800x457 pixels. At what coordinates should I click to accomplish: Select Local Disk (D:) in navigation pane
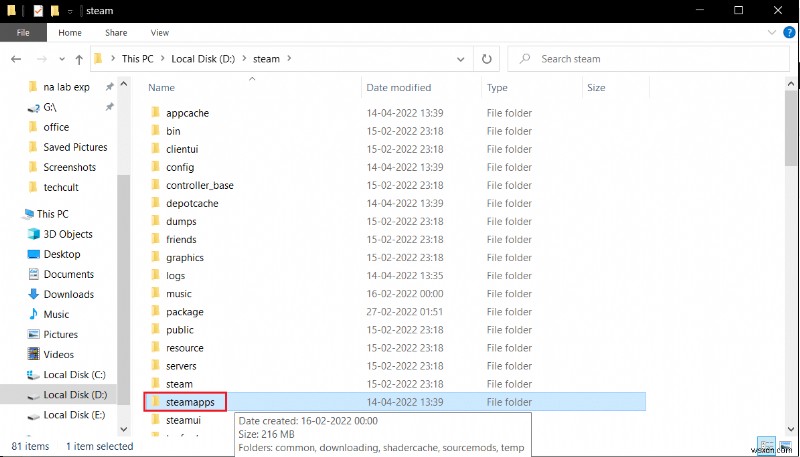[75, 395]
